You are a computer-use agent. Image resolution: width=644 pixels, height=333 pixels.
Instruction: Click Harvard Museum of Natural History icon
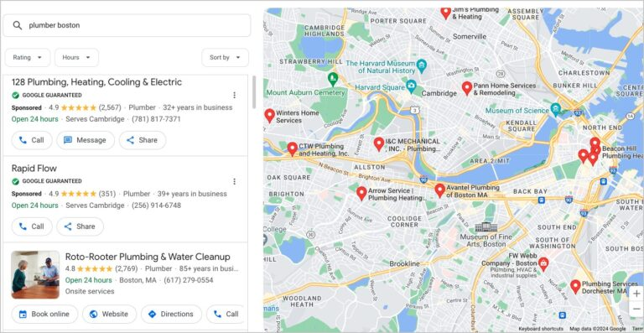422,65
